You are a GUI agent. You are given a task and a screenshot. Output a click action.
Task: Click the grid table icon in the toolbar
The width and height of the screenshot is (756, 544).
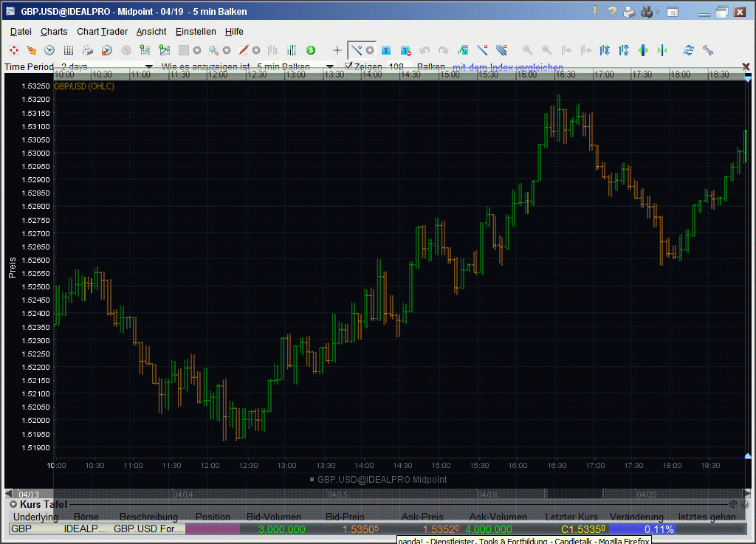[x=69, y=50]
